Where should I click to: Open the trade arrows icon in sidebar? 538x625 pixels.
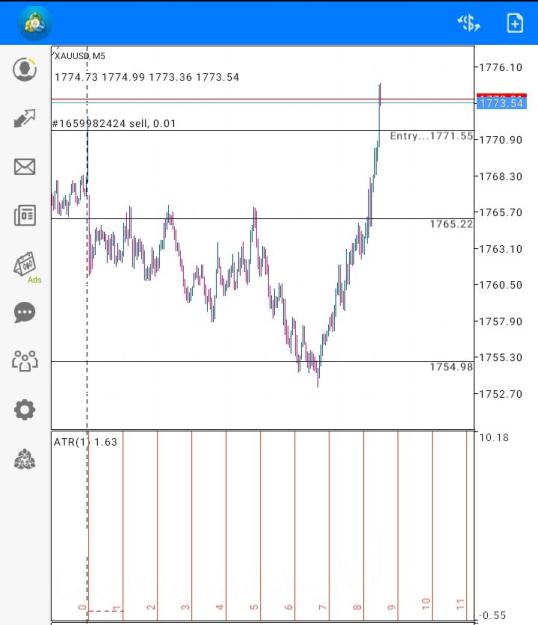25,118
